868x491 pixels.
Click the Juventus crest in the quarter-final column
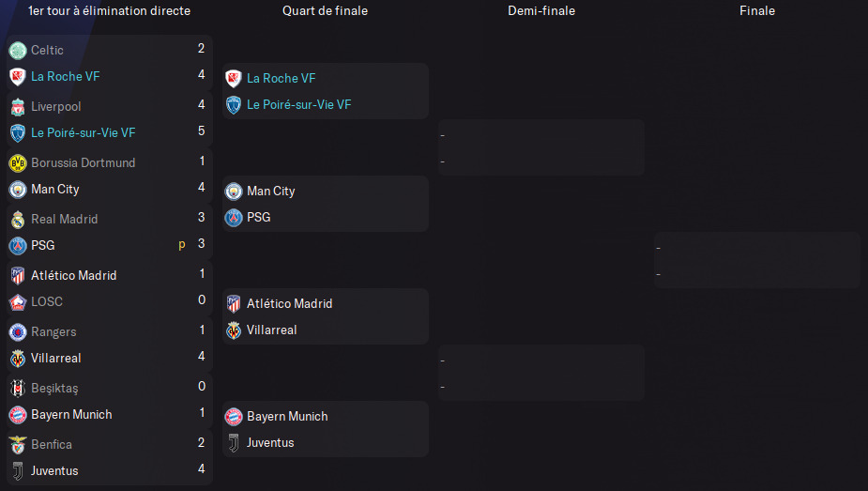[234, 442]
